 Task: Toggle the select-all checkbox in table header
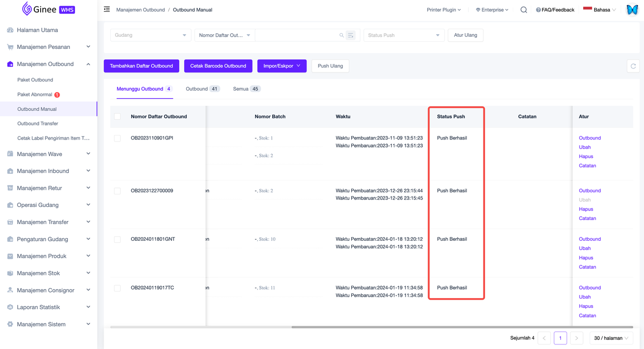click(117, 116)
